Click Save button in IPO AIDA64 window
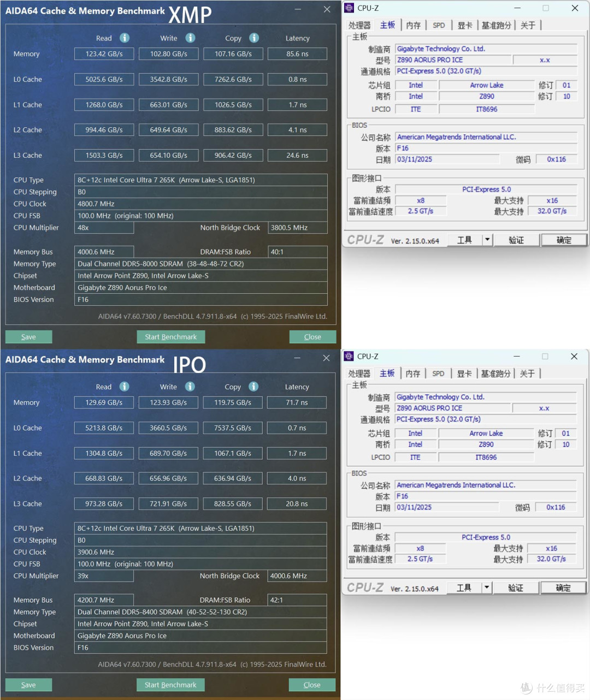The image size is (590, 700). (x=28, y=685)
